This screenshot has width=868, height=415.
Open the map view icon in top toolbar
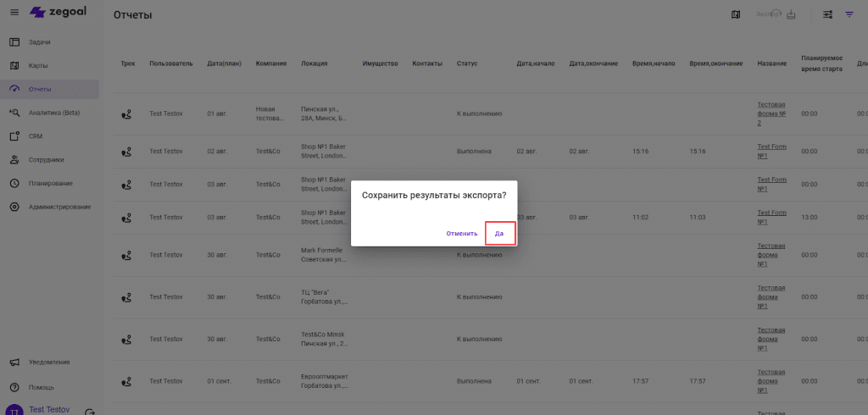[x=735, y=14]
